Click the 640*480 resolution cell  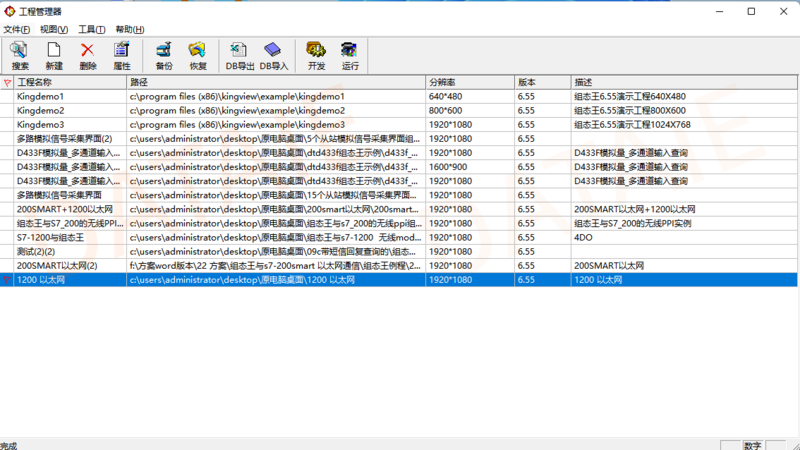445,96
